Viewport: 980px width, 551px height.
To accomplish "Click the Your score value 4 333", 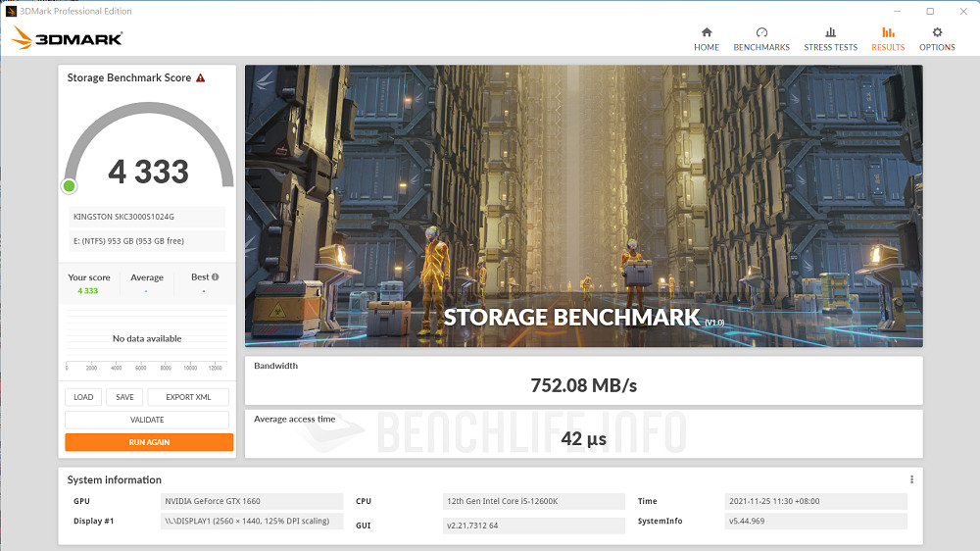I will coord(87,291).
